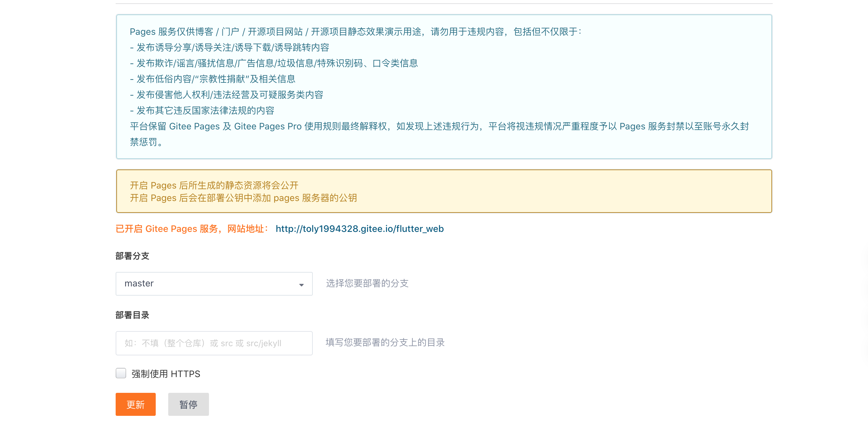Click the caret arrow in branch selector
This screenshot has height=427, width=868.
coord(301,285)
